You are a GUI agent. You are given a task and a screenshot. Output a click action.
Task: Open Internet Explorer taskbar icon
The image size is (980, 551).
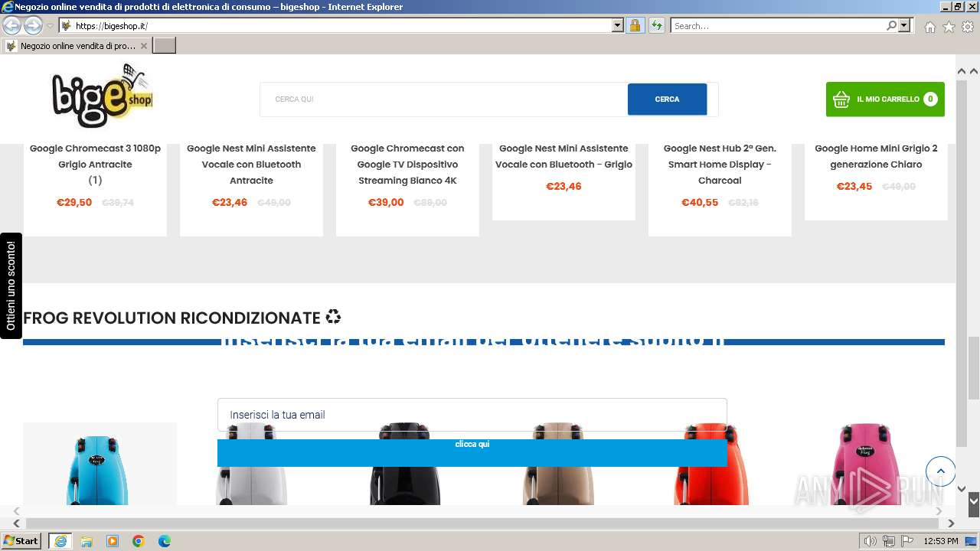click(60, 541)
